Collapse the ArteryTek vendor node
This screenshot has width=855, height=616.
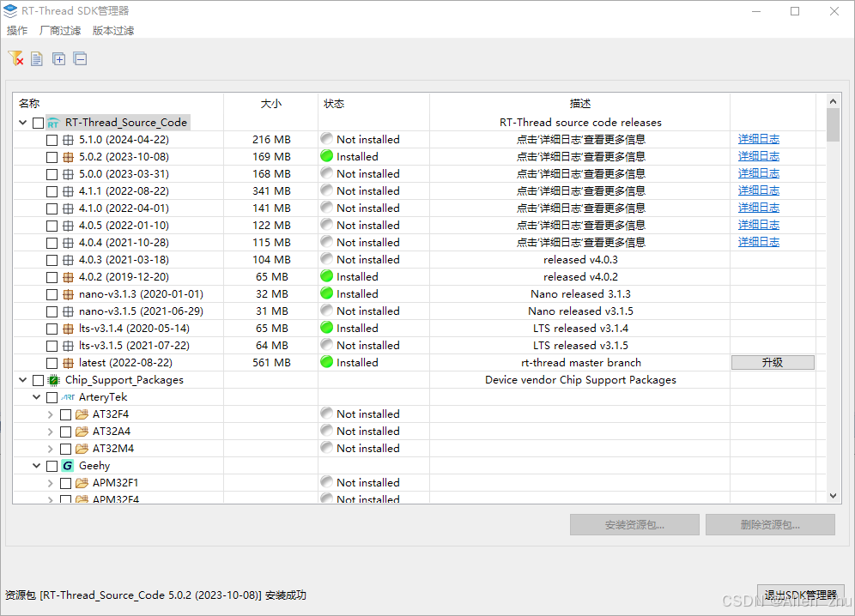point(37,397)
